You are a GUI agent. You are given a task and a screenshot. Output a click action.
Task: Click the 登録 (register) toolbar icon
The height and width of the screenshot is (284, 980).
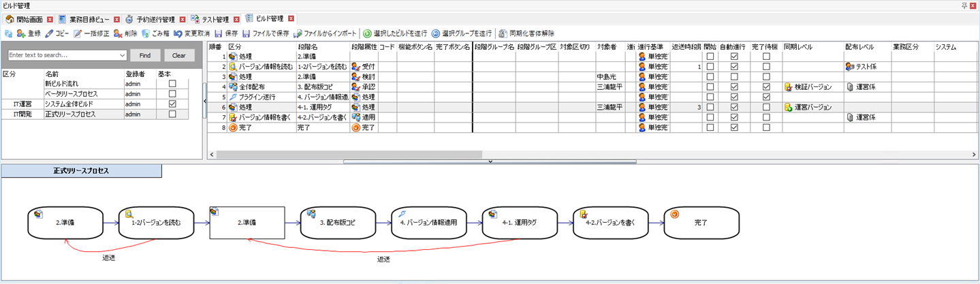point(21,33)
